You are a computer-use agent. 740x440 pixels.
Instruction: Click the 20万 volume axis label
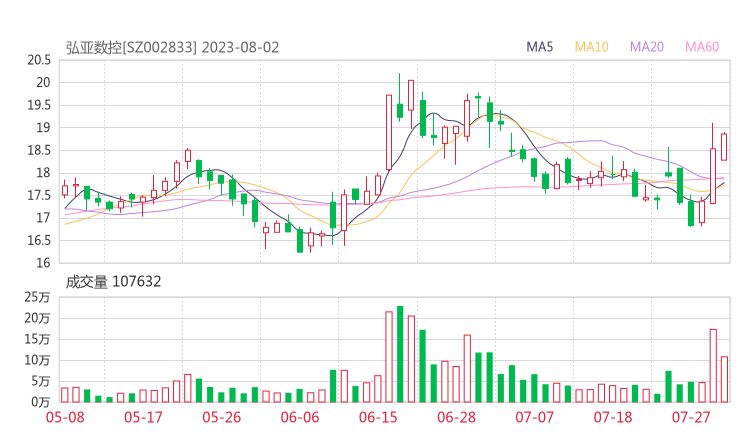point(37,319)
